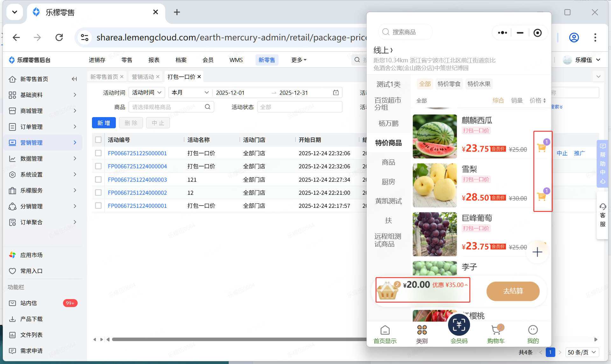Collapse sidebar with the arrow icon

74,79
